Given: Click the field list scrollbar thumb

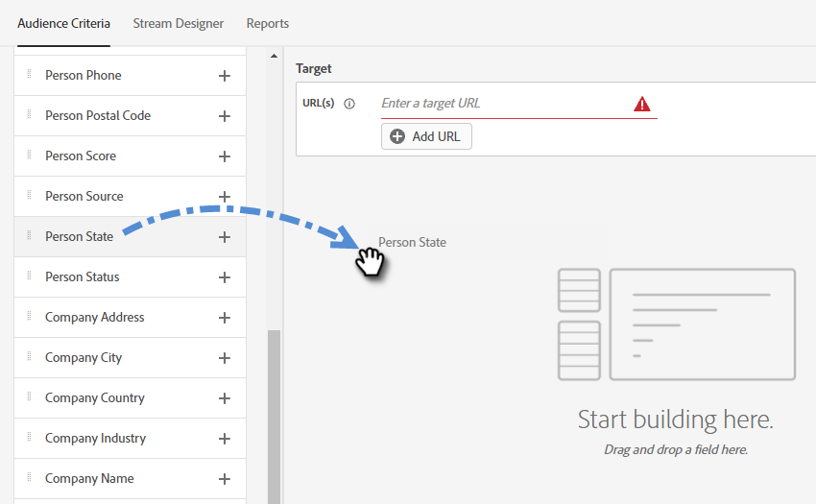Looking at the screenshot, I should [274, 413].
